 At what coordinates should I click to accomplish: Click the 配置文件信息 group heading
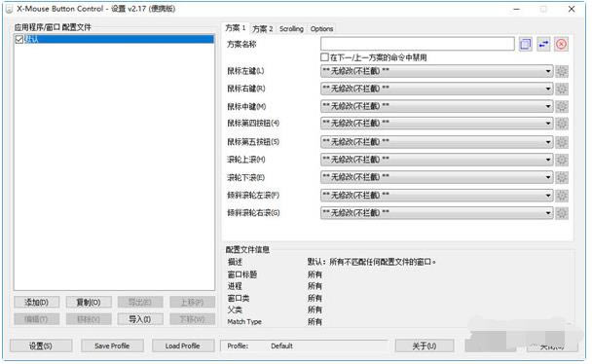point(247,250)
